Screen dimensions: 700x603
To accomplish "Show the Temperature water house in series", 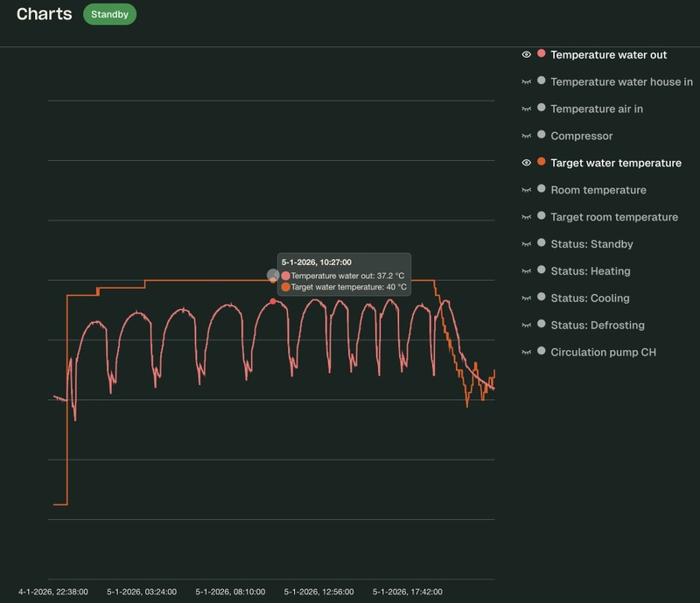I will point(527,81).
